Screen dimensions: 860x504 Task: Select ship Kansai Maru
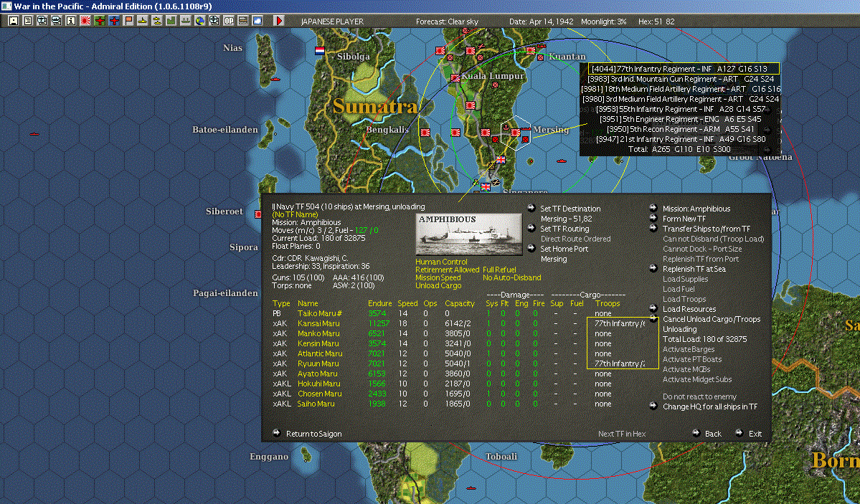click(318, 323)
